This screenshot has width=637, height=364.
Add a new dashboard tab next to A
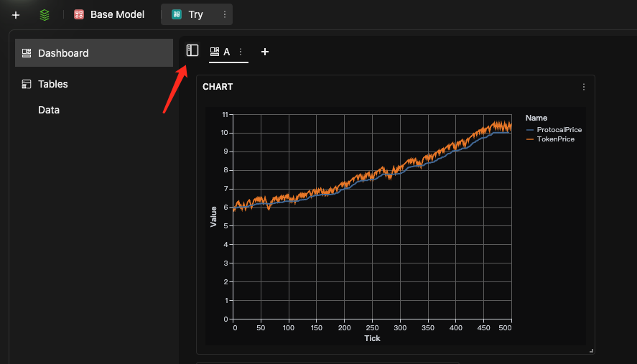click(x=265, y=52)
